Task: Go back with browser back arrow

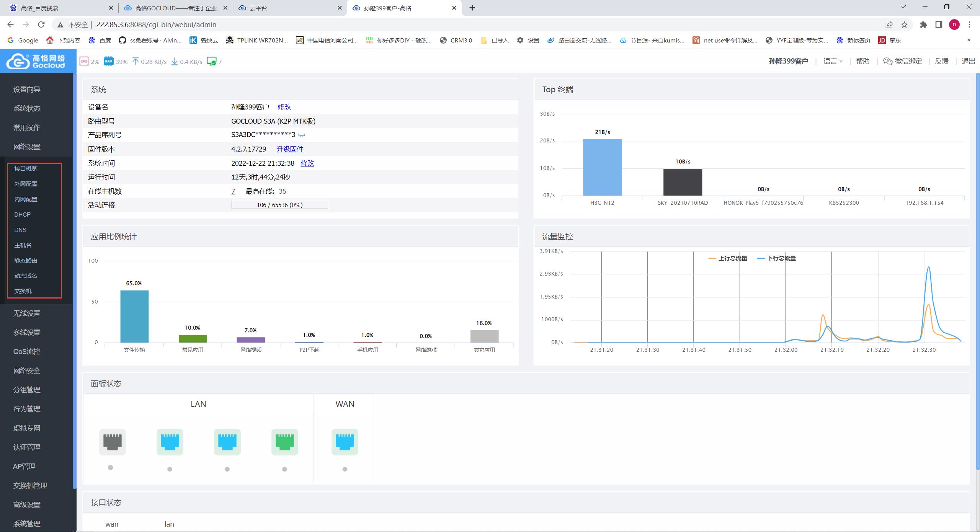Action: [x=10, y=24]
